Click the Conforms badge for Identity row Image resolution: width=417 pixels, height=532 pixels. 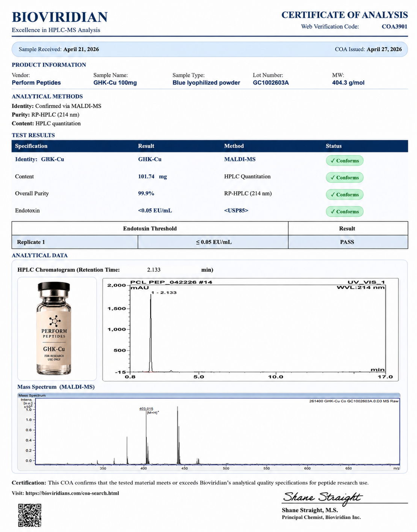point(344,161)
